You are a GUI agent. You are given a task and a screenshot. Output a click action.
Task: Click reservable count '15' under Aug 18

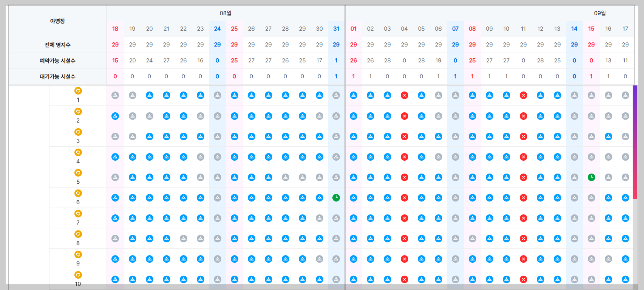(x=115, y=60)
